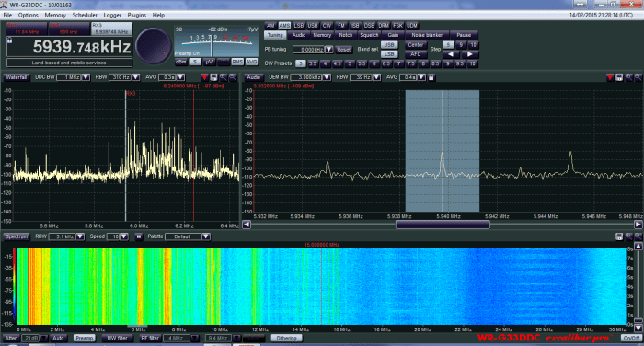Click the S-meter signal strength display
Screen dimensions: 644x346
click(216, 41)
